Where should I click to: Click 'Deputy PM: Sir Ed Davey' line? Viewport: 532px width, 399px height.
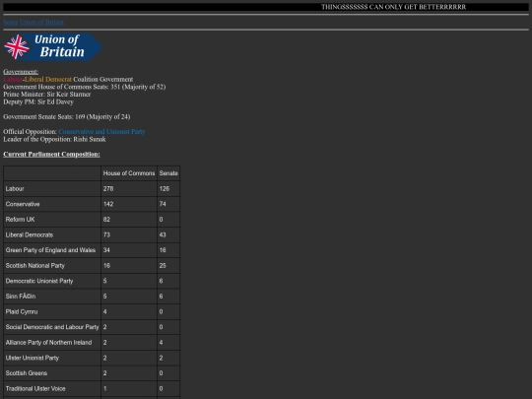tap(38, 101)
